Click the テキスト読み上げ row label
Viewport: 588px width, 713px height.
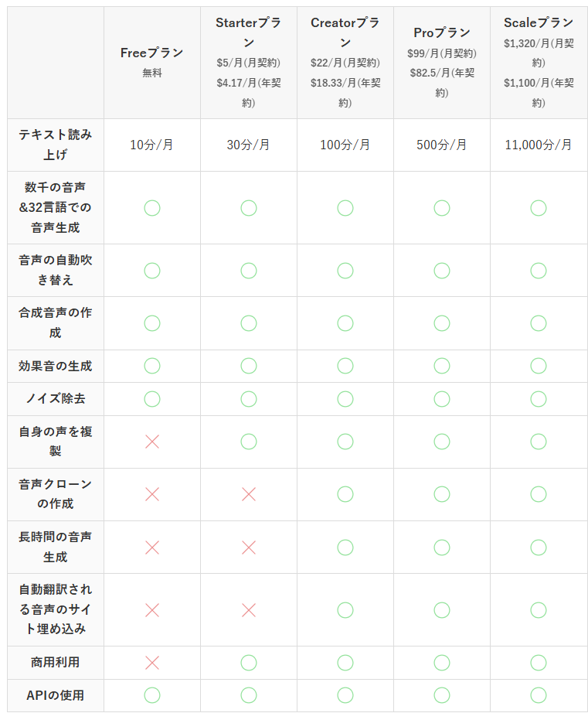pyautogui.click(x=56, y=145)
